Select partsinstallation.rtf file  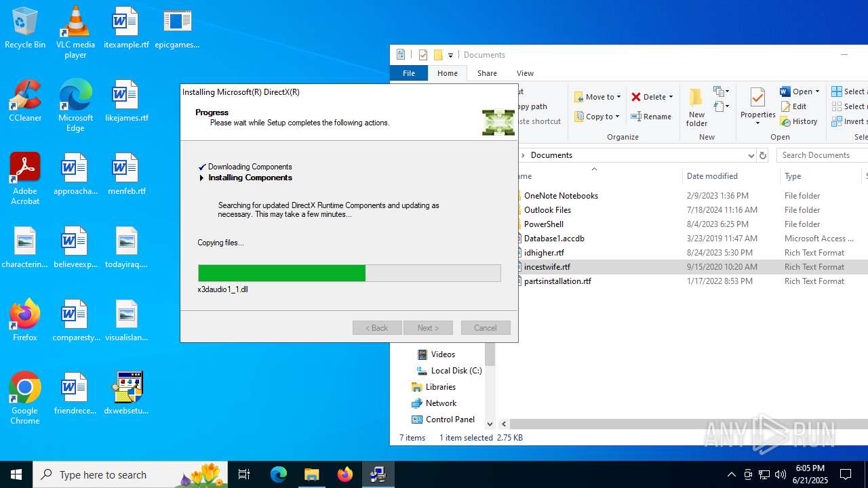pyautogui.click(x=557, y=281)
